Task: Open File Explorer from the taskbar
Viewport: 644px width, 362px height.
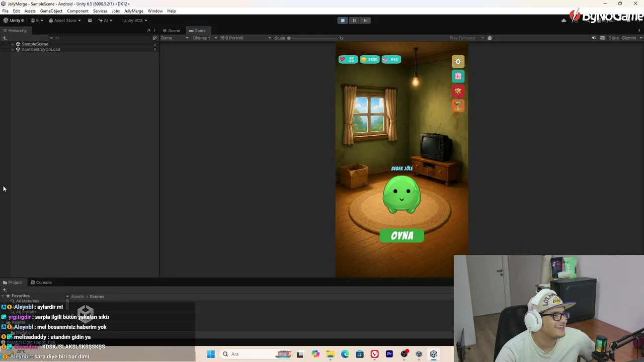Action: click(330, 354)
